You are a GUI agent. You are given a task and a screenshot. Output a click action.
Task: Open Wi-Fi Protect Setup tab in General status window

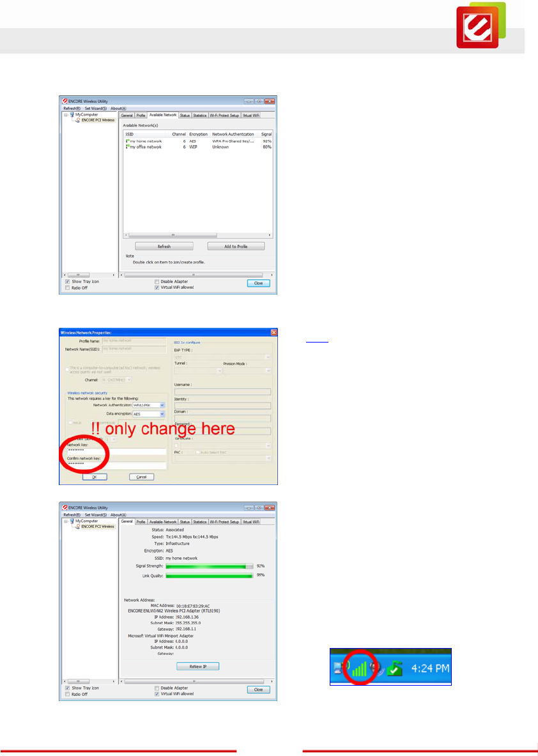tap(224, 522)
